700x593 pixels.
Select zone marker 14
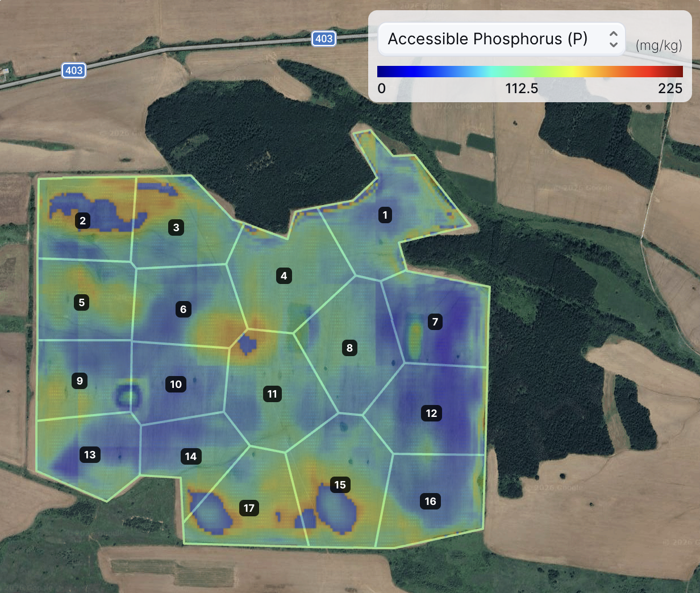191,457
